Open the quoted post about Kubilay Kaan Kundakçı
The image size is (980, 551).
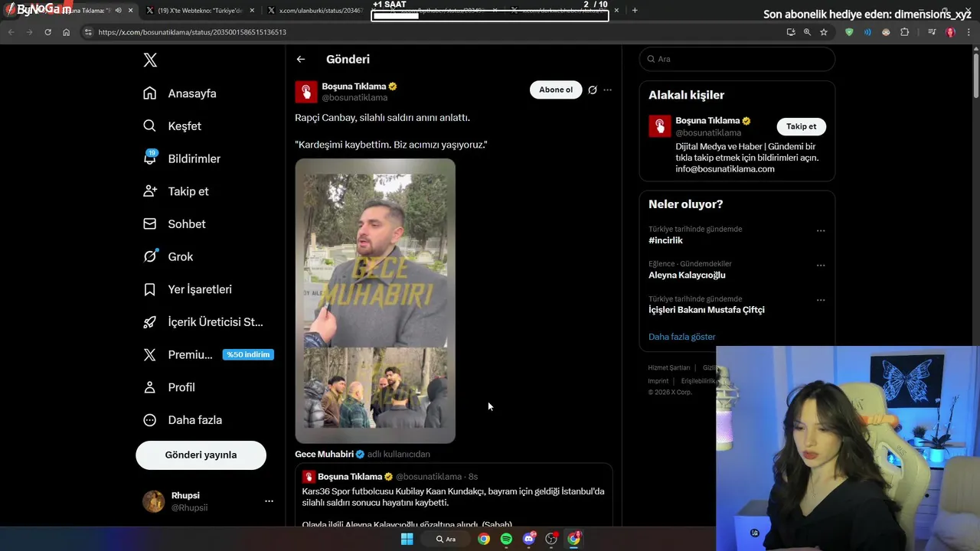click(x=453, y=495)
